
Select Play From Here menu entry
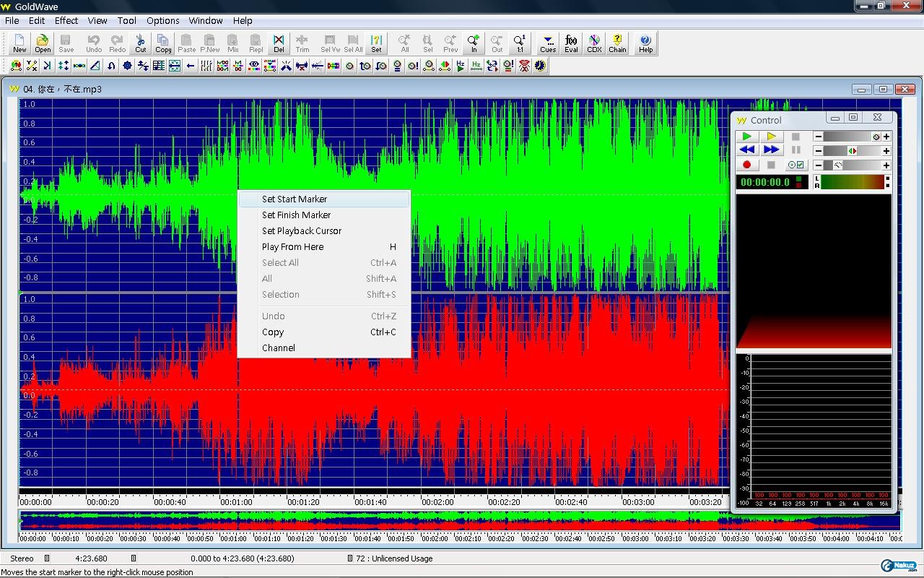(324, 246)
